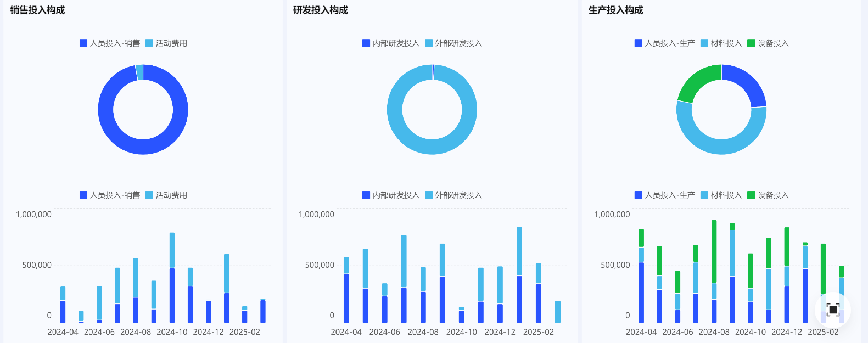Click the light blue 2024-10 bar top in sales chart
The image size is (868, 343).
(x=172, y=250)
